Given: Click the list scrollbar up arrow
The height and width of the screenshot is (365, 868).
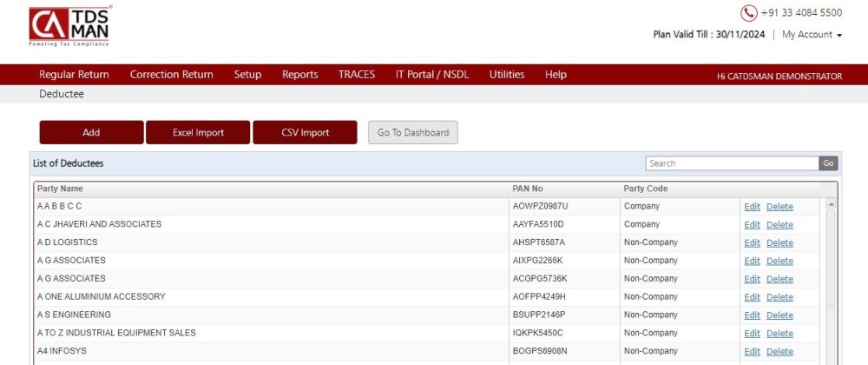Looking at the screenshot, I should pos(831,204).
